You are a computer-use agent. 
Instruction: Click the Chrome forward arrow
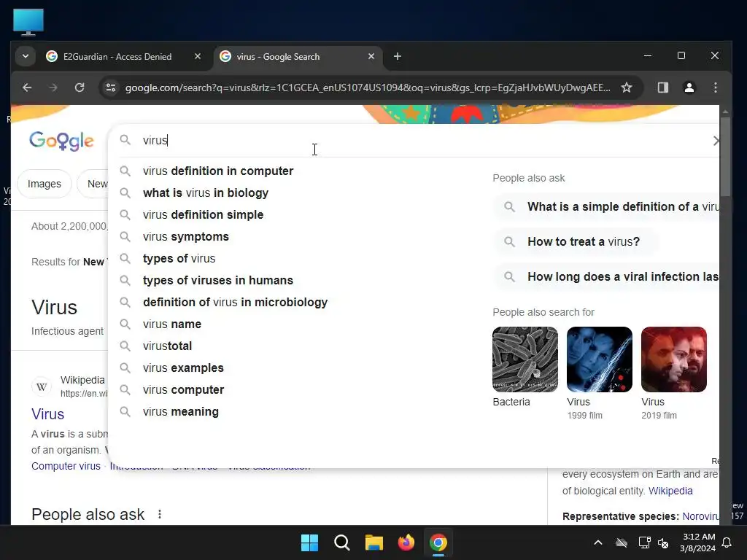tap(53, 87)
